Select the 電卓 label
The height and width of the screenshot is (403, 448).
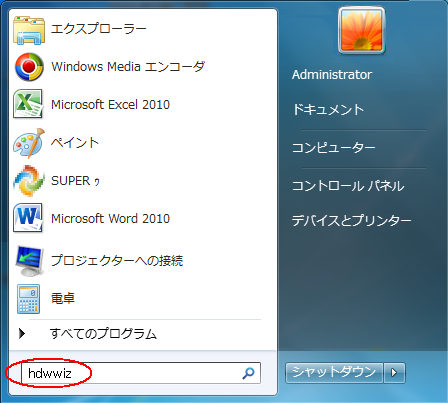click(x=63, y=298)
